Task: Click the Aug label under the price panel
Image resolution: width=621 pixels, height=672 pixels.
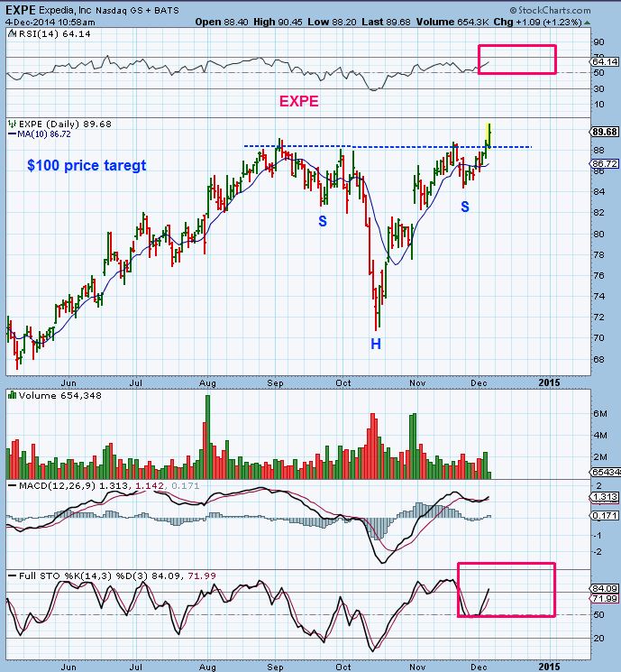Action: pyautogui.click(x=207, y=382)
